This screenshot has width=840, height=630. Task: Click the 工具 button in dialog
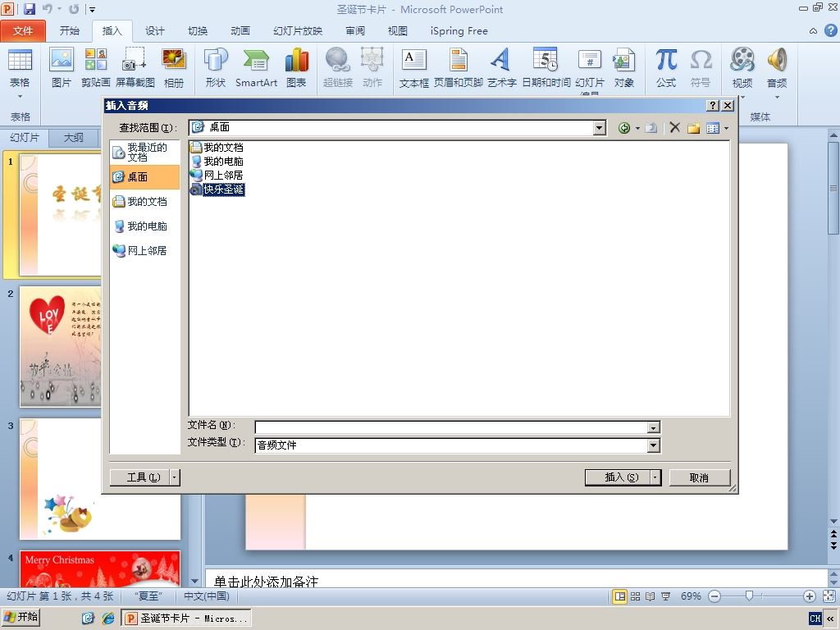click(x=140, y=477)
